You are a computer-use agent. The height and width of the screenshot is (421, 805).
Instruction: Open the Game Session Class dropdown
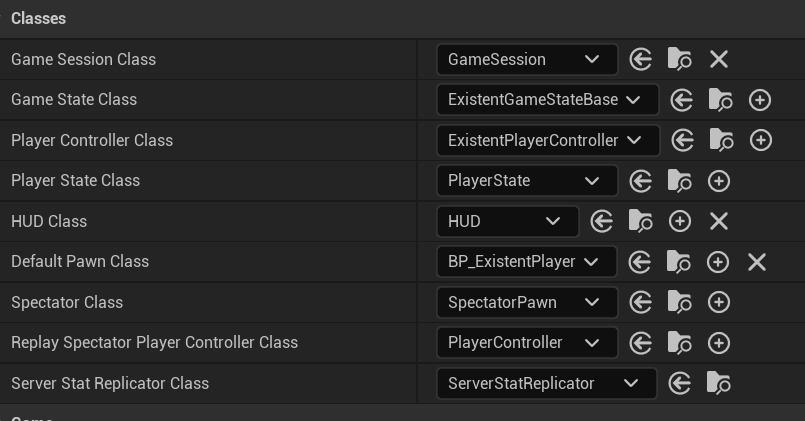(527, 60)
